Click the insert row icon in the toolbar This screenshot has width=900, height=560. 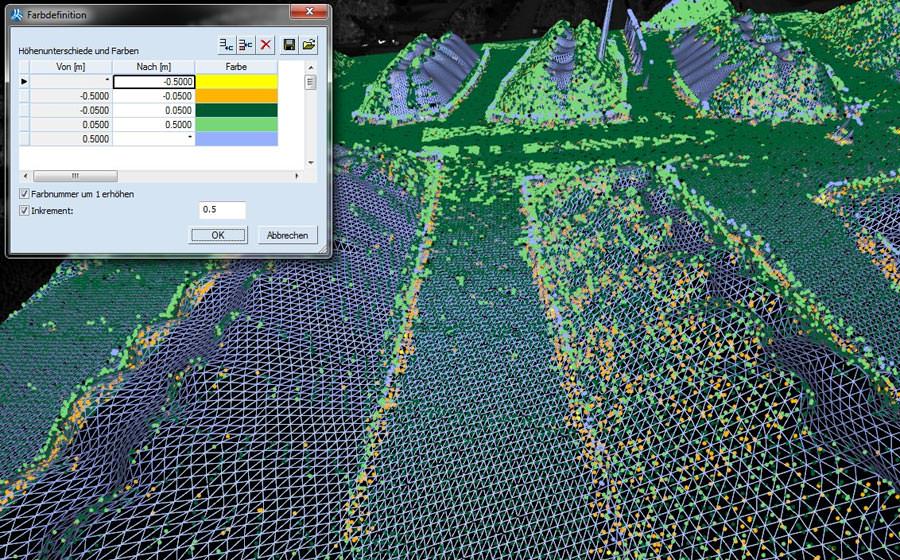click(227, 45)
